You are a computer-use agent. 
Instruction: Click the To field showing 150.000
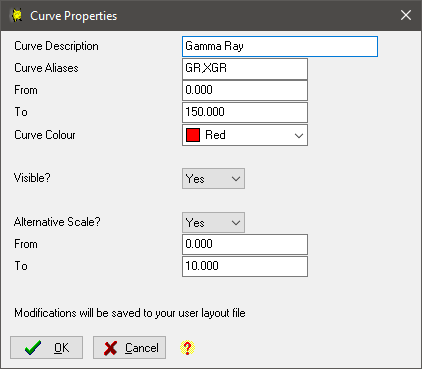tap(245, 113)
